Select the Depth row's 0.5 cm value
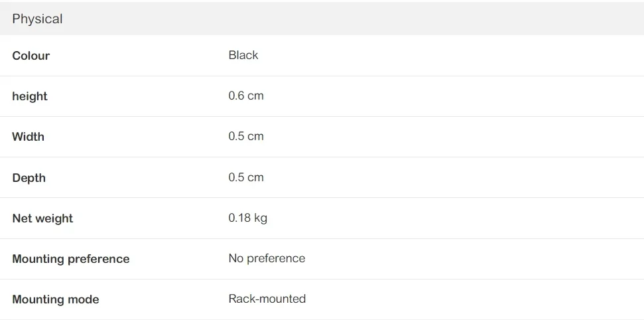The height and width of the screenshot is (320, 644). pos(245,177)
